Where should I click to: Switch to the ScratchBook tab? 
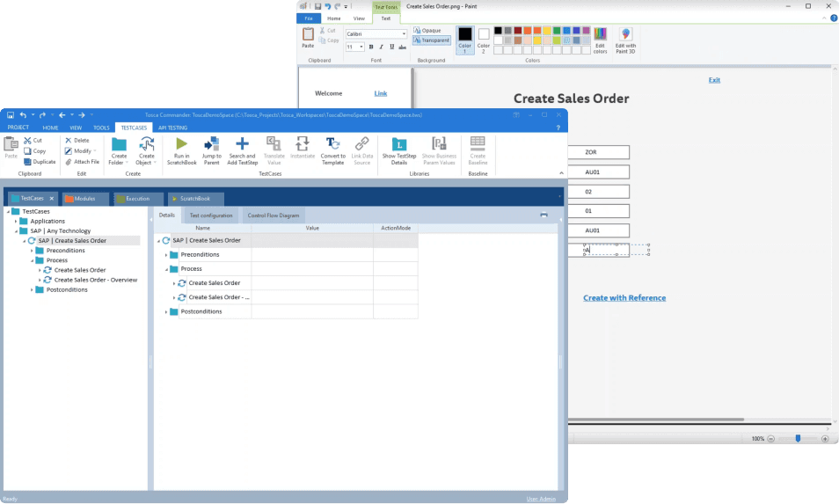point(196,199)
